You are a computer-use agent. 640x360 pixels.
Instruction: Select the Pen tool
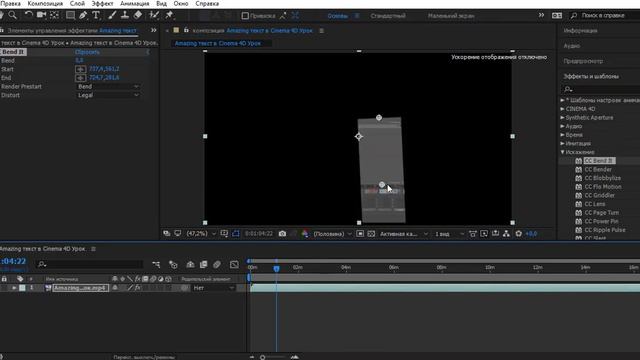[83, 15]
